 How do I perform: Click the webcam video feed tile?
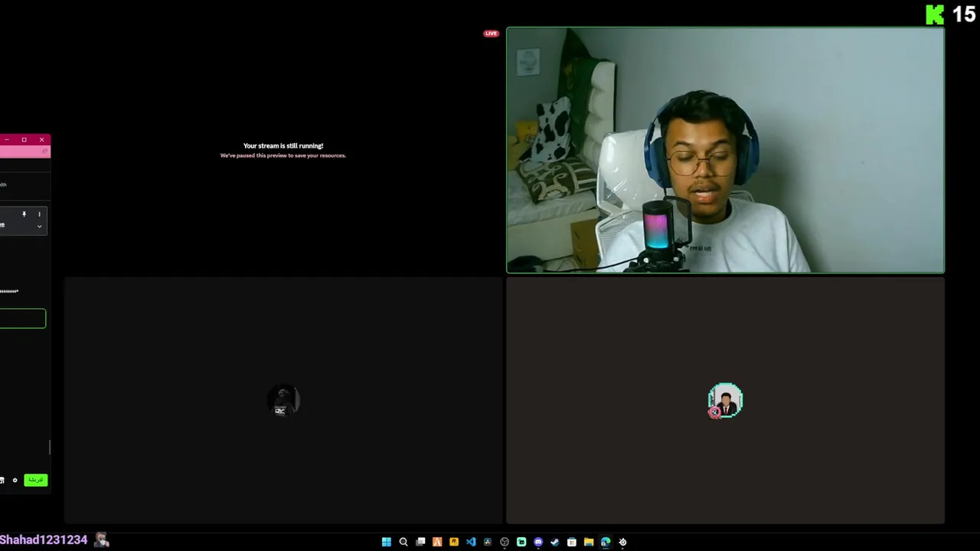(x=725, y=150)
